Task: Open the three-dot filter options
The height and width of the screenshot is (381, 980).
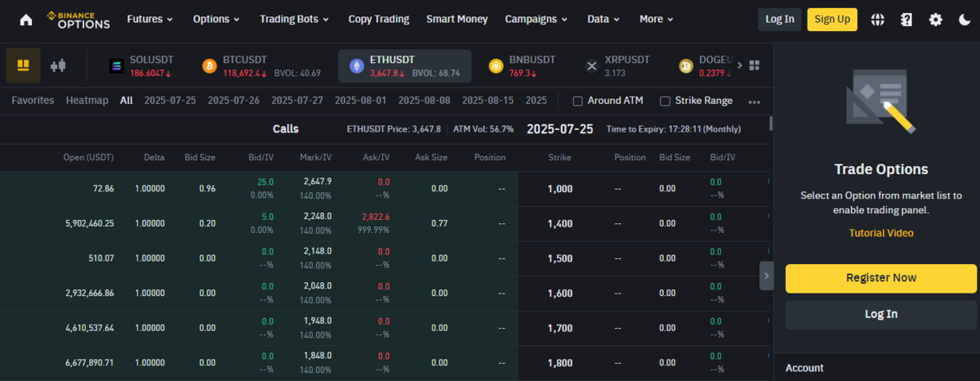Action: pyautogui.click(x=754, y=101)
